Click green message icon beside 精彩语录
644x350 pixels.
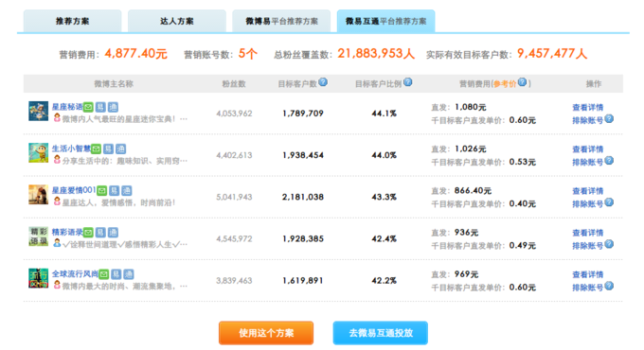88,233
